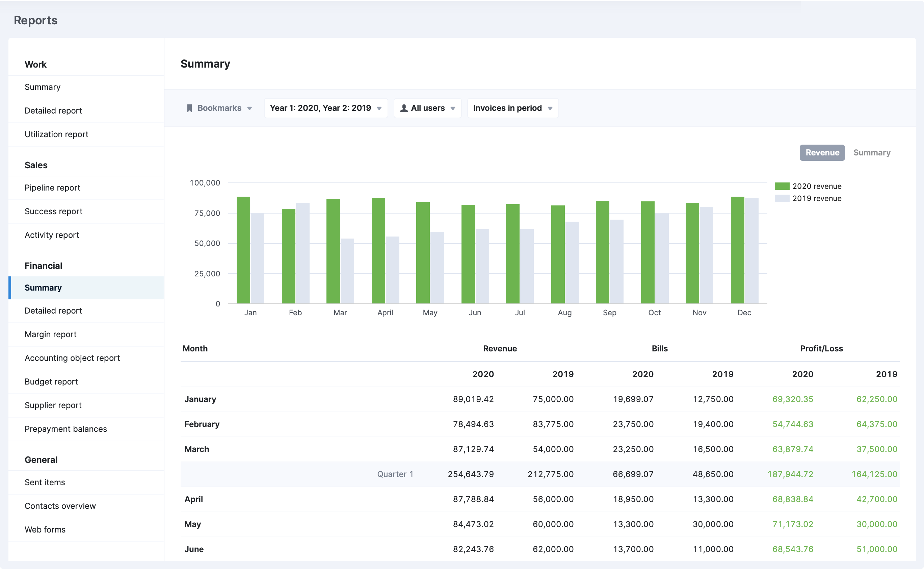Open Work Detailed report

click(x=86, y=111)
